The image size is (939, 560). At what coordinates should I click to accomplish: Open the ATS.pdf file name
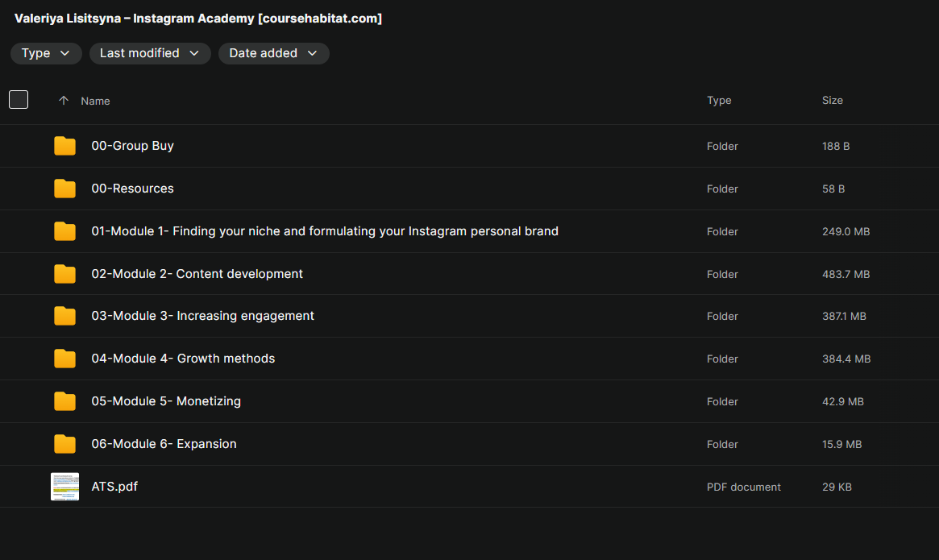click(114, 487)
